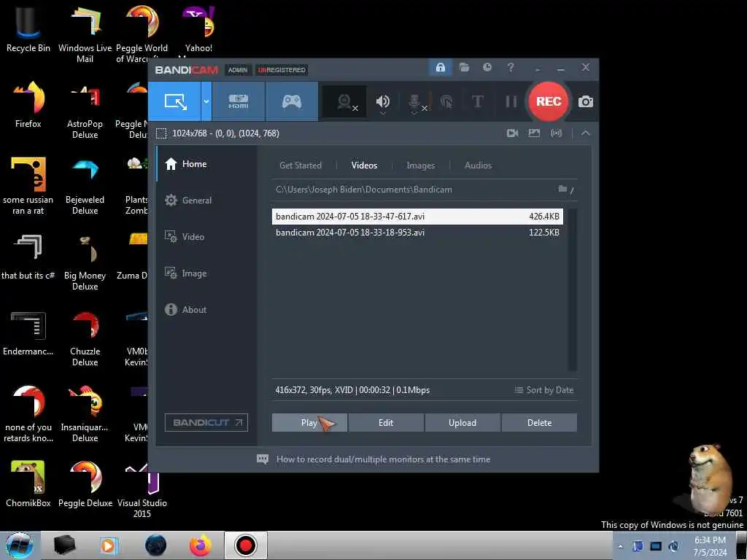This screenshot has width=747, height=560.
Task: Open the BANDICUT link button
Action: tap(206, 422)
